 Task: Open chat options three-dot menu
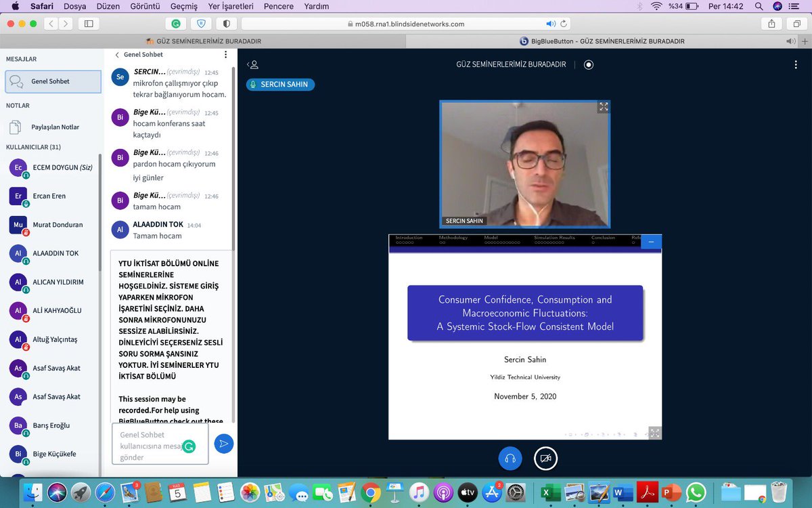226,55
